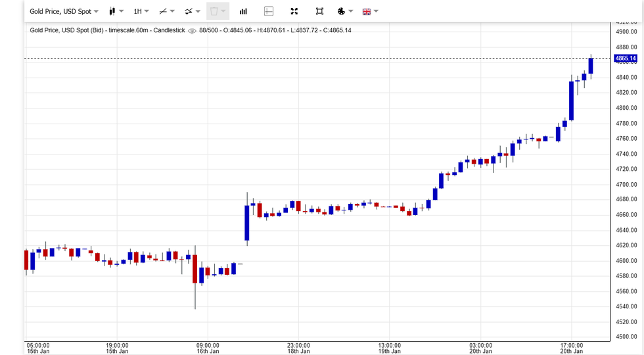The width and height of the screenshot is (644, 355).
Task: Click the expand fullscreen arrows icon
Action: [x=294, y=11]
